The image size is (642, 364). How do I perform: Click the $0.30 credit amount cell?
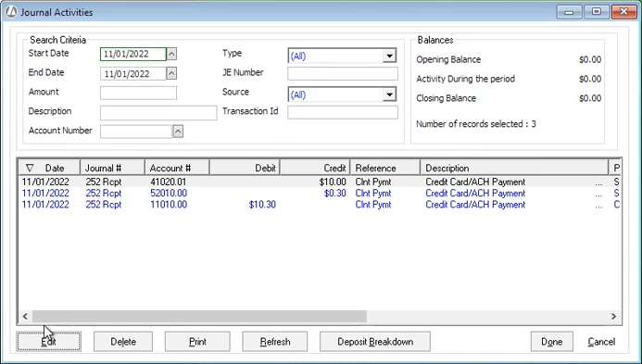click(335, 194)
